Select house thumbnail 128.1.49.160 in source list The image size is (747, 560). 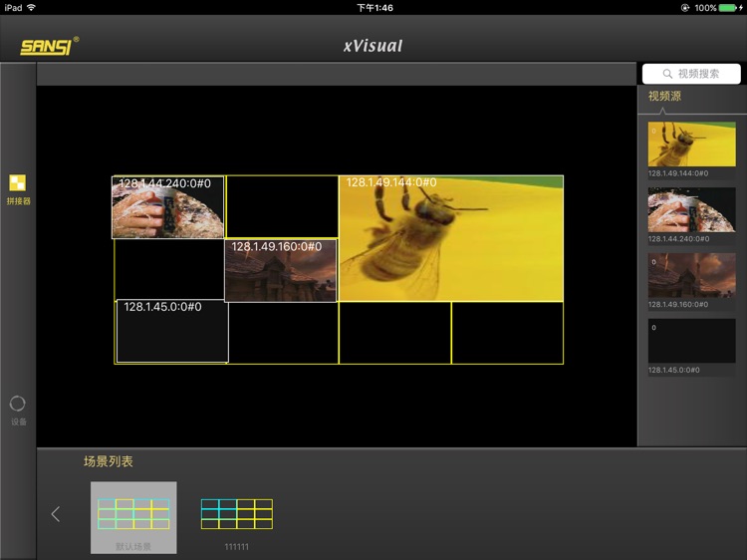pos(692,275)
